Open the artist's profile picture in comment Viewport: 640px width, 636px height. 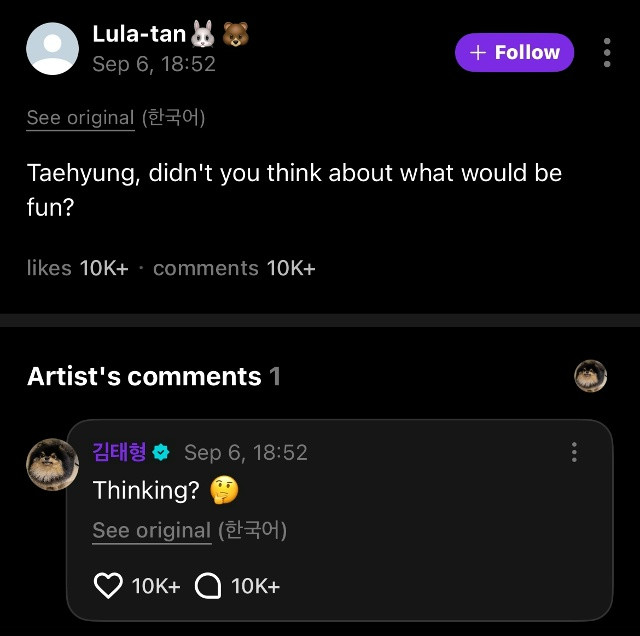click(52, 465)
